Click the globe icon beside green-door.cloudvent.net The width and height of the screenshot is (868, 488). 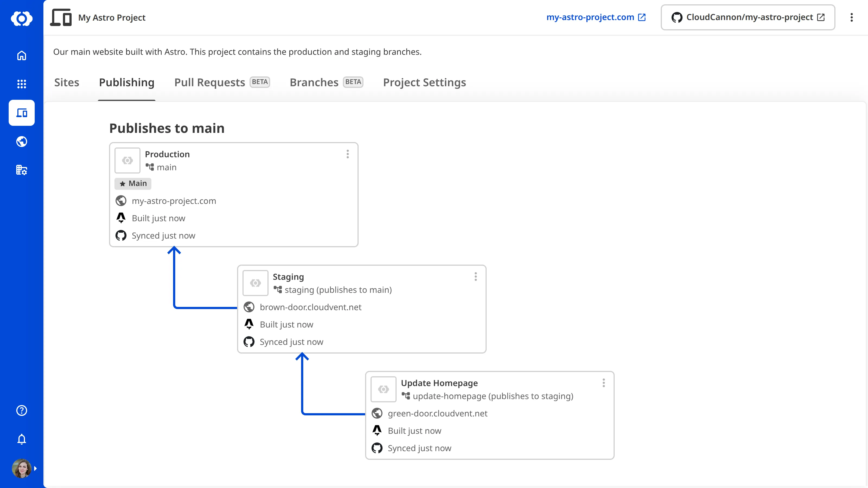pos(377,413)
